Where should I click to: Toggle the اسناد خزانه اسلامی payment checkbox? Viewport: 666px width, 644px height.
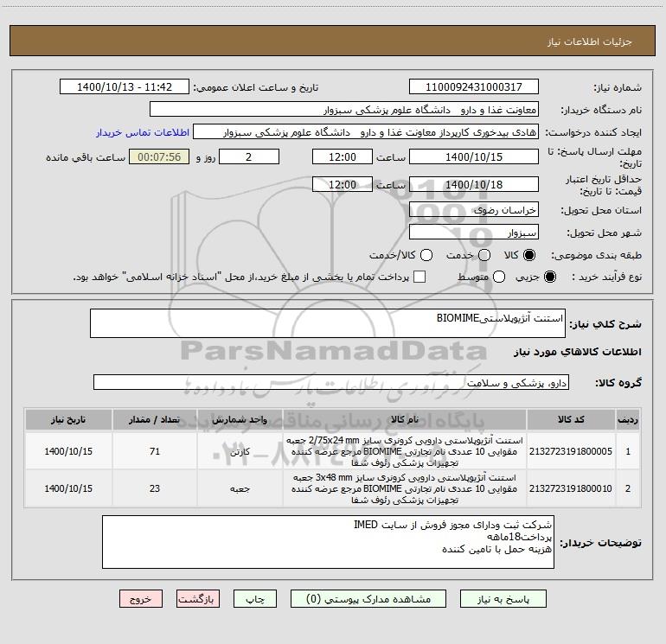tap(419, 277)
